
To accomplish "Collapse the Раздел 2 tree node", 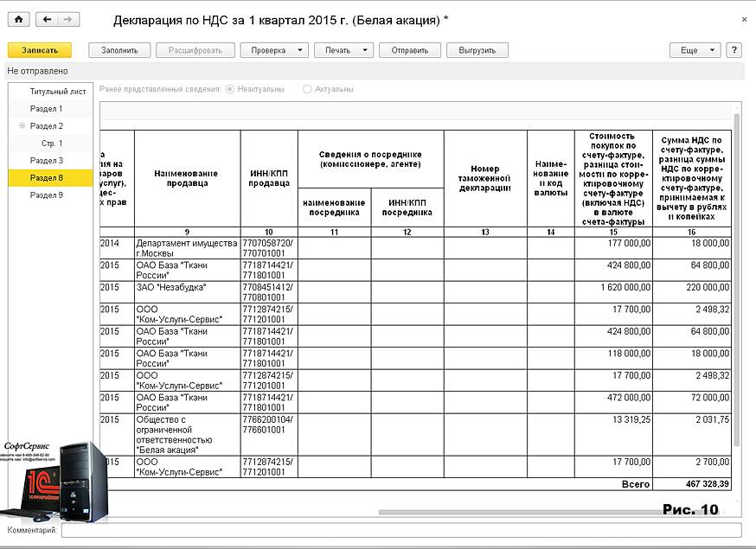I will tap(22, 126).
